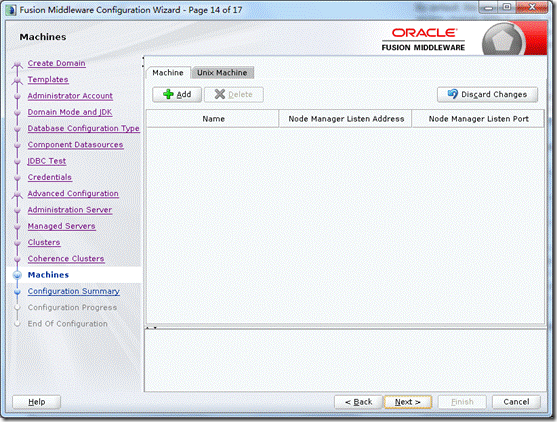Cancel the configuration wizard
The height and width of the screenshot is (422, 557).
[x=516, y=402]
